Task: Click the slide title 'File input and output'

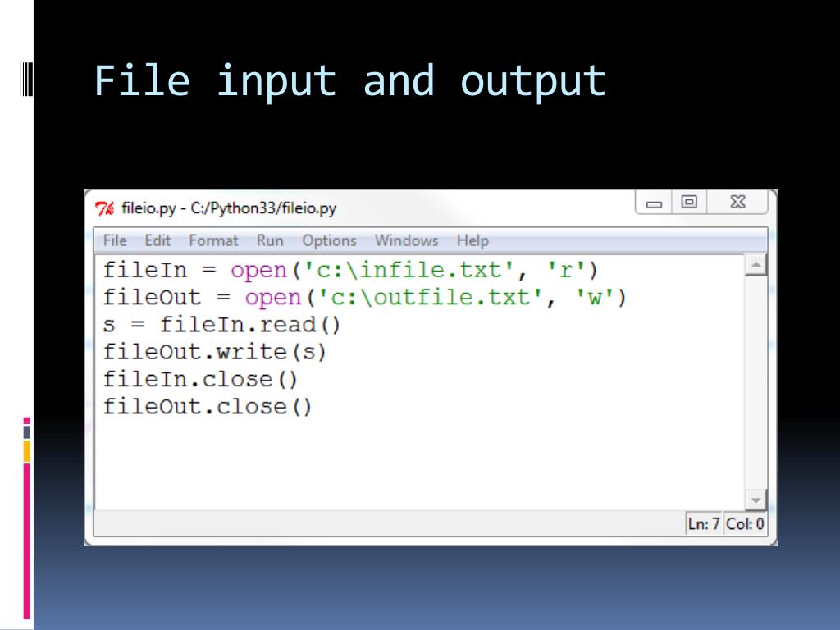Action: (349, 81)
